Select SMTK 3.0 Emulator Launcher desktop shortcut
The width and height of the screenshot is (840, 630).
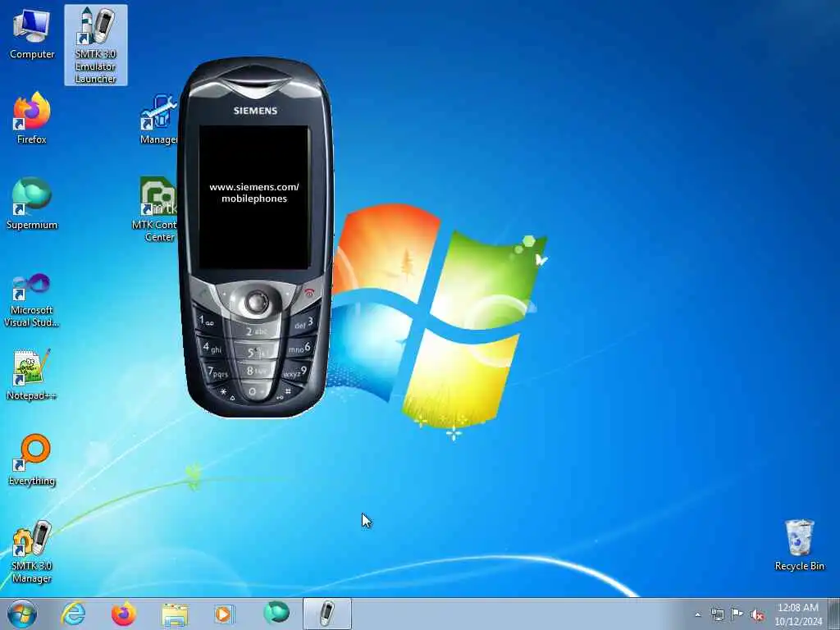[x=96, y=45]
